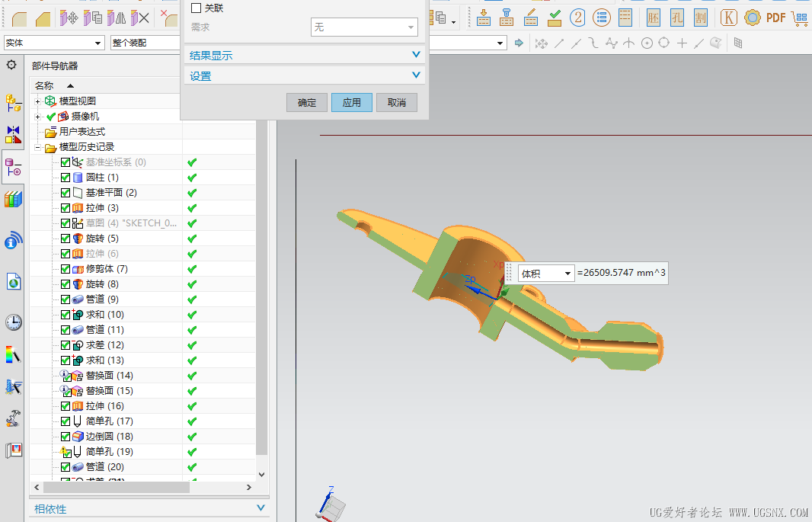Click the PDF export toolbar icon

[x=775, y=18]
